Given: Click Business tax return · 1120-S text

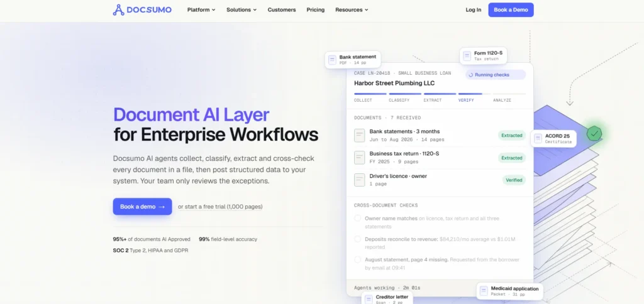Looking at the screenshot, I should coord(404,154).
